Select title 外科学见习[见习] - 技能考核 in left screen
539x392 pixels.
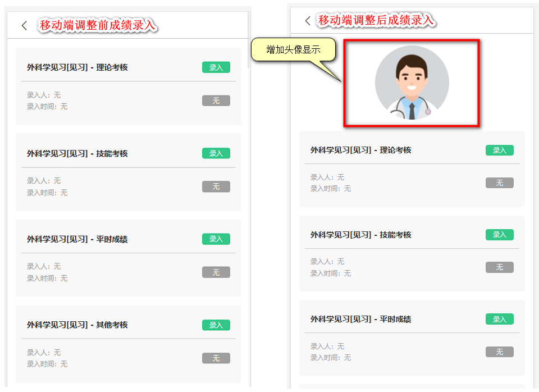click(77, 153)
